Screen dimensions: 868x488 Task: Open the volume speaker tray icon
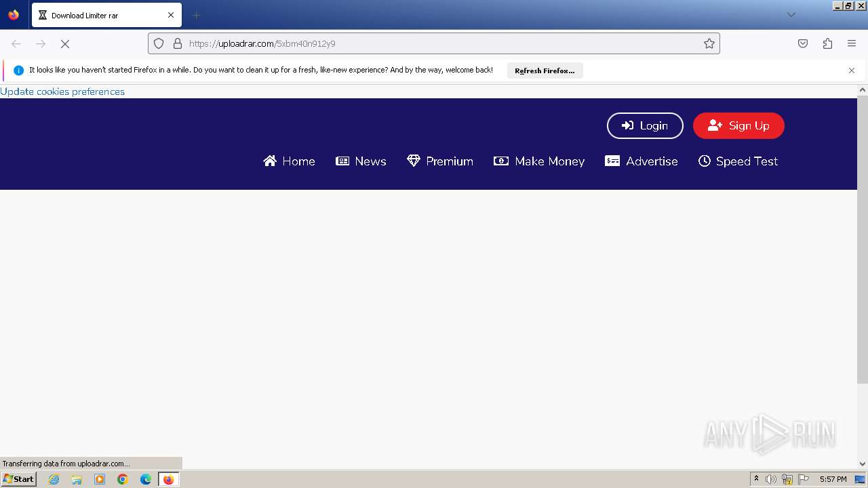pos(771,479)
